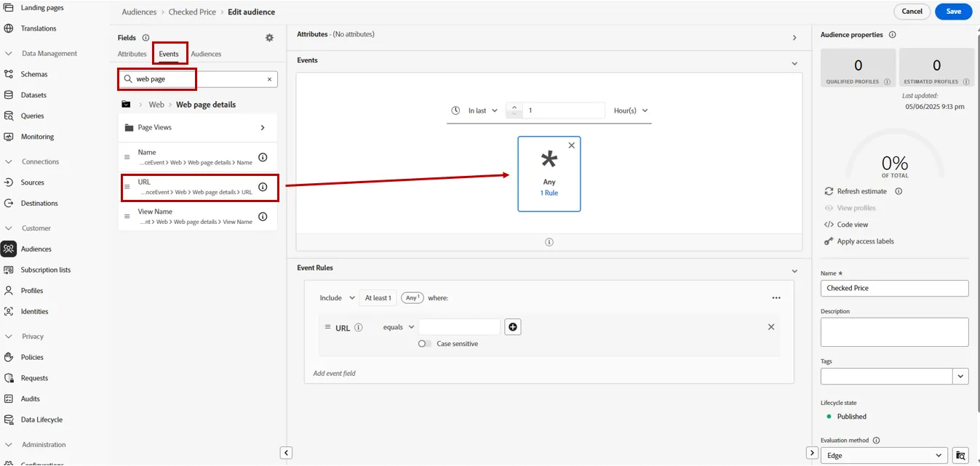
Task: Show info for the Name field row
Action: tap(263, 157)
